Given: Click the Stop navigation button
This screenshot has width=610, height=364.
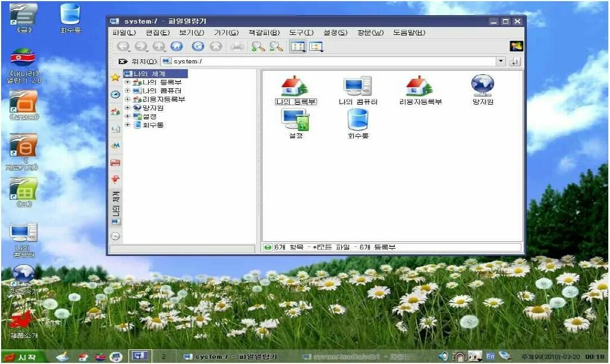Looking at the screenshot, I should click(x=215, y=47).
